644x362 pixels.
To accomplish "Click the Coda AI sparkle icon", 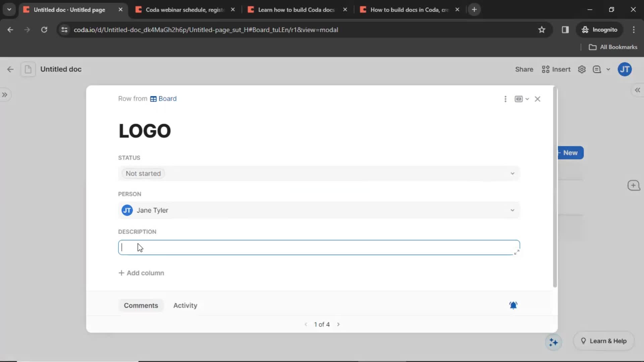I will point(553,342).
